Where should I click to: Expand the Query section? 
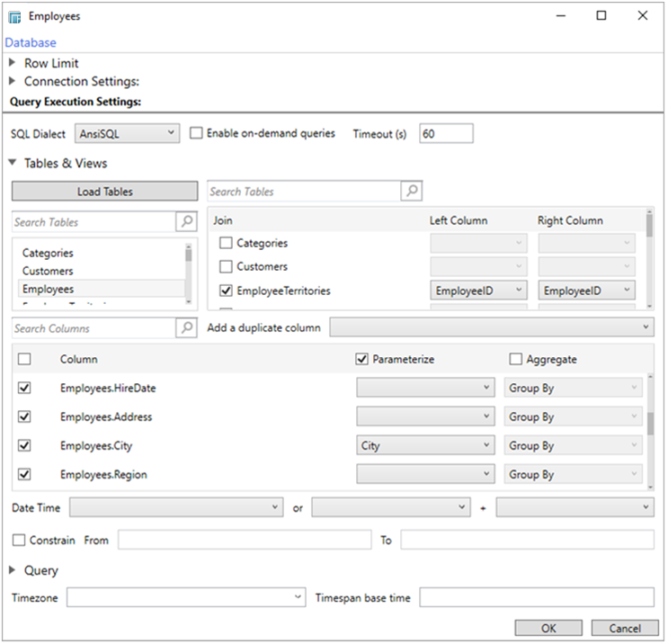click(x=13, y=570)
